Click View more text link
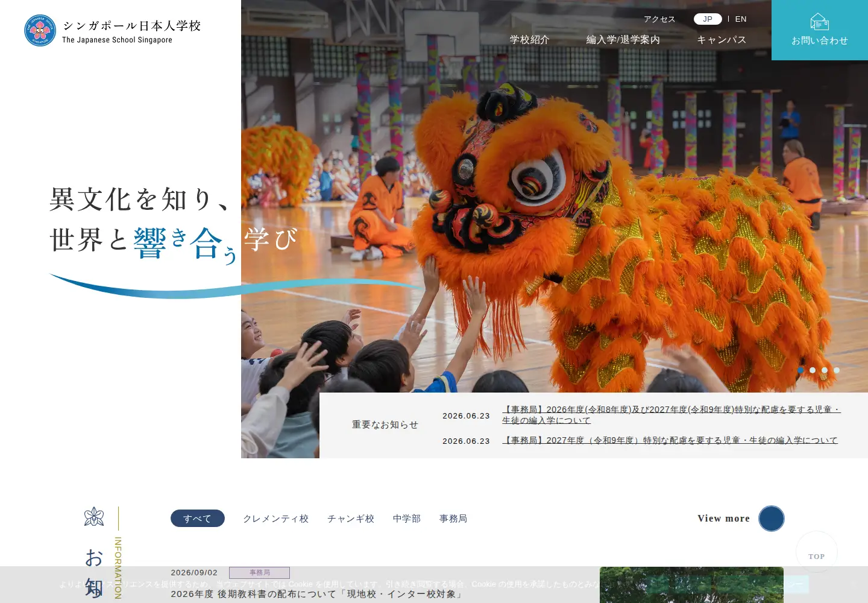Image resolution: width=868 pixels, height=603 pixels. (724, 519)
